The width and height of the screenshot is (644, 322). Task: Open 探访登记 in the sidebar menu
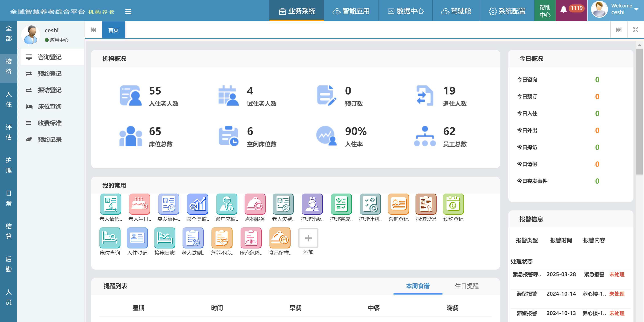pyautogui.click(x=53, y=90)
